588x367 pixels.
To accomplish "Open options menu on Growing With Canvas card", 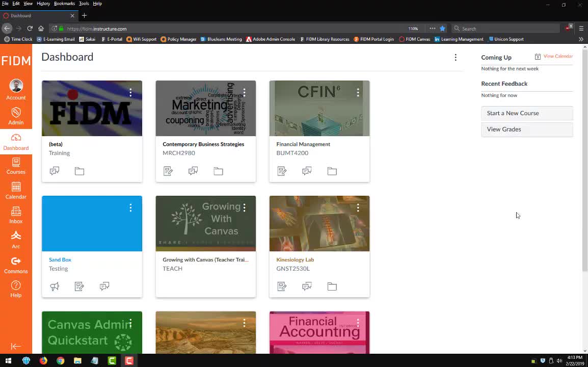I will pos(244,208).
